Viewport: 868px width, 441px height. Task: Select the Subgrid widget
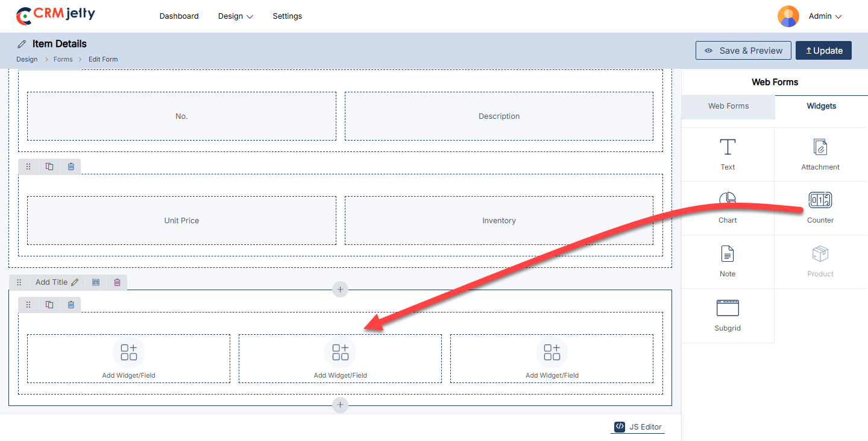click(728, 315)
